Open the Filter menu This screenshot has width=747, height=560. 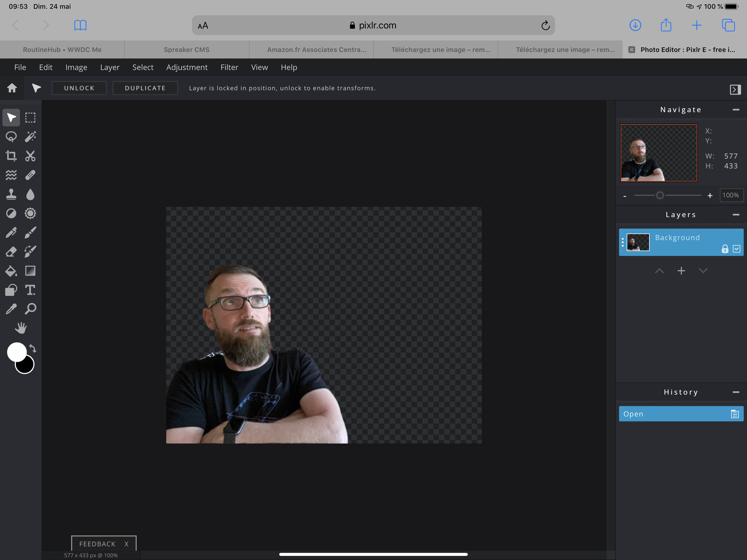tap(229, 67)
